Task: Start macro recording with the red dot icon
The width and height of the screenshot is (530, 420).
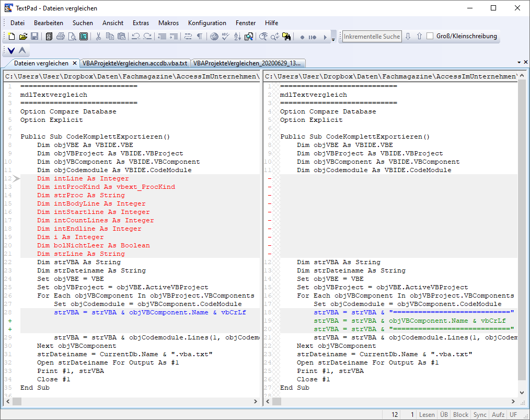Action: pyautogui.click(x=303, y=37)
